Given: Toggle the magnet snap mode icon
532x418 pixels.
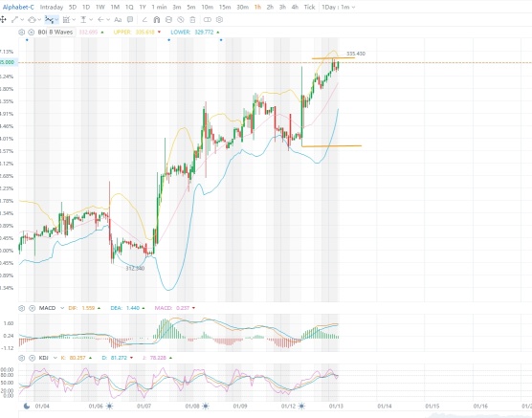Looking at the screenshot, I should pos(156,20).
